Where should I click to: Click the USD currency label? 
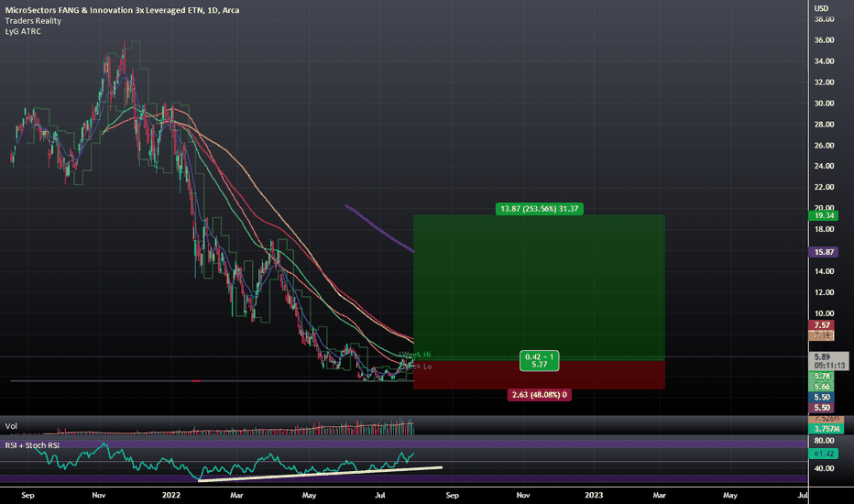click(x=821, y=8)
